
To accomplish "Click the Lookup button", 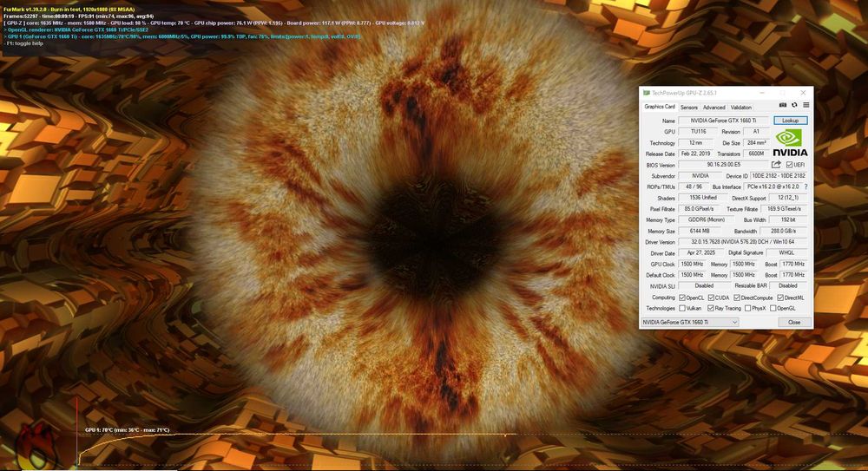I will [790, 121].
